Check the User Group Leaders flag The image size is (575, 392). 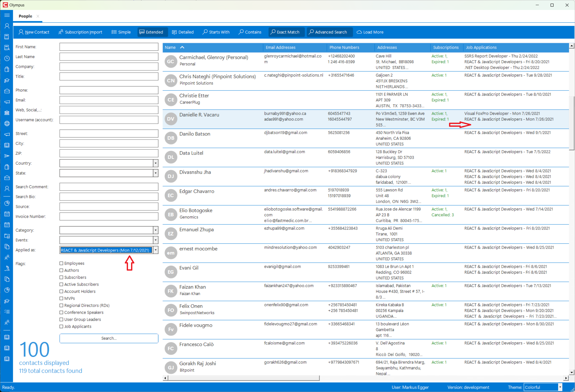[x=61, y=319]
